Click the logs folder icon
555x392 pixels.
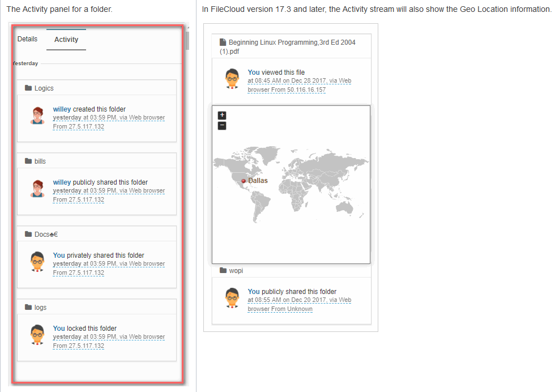pos(28,308)
